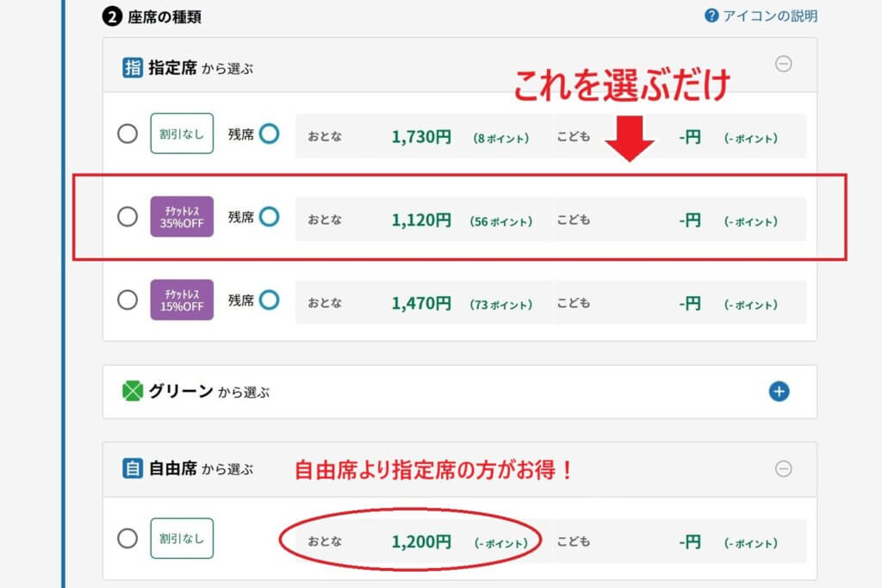Open the アイコンの説明 link
This screenshot has height=588, width=882.
[770, 15]
